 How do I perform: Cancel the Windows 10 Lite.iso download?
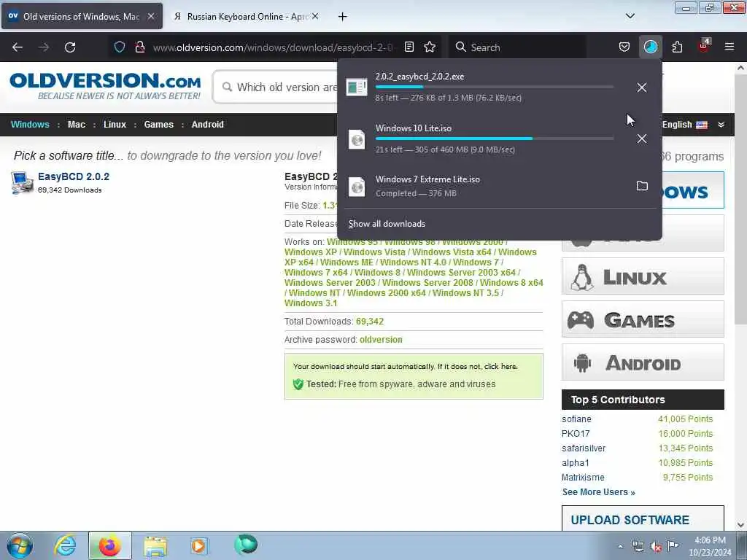click(642, 139)
